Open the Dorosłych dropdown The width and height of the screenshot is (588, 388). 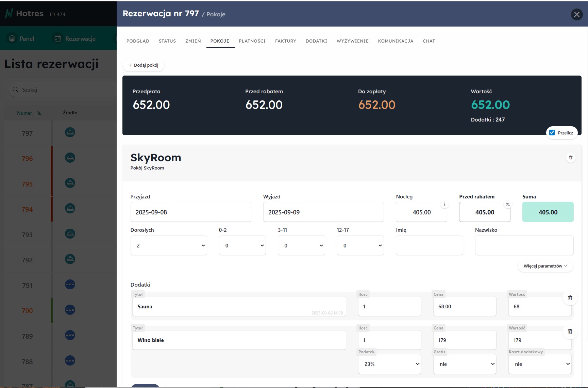(169, 245)
